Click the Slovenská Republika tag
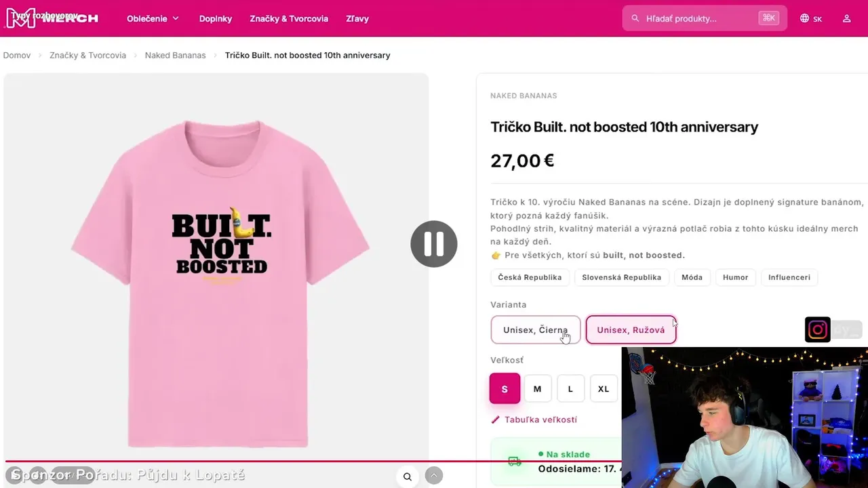The height and width of the screenshot is (488, 868). [x=621, y=277]
